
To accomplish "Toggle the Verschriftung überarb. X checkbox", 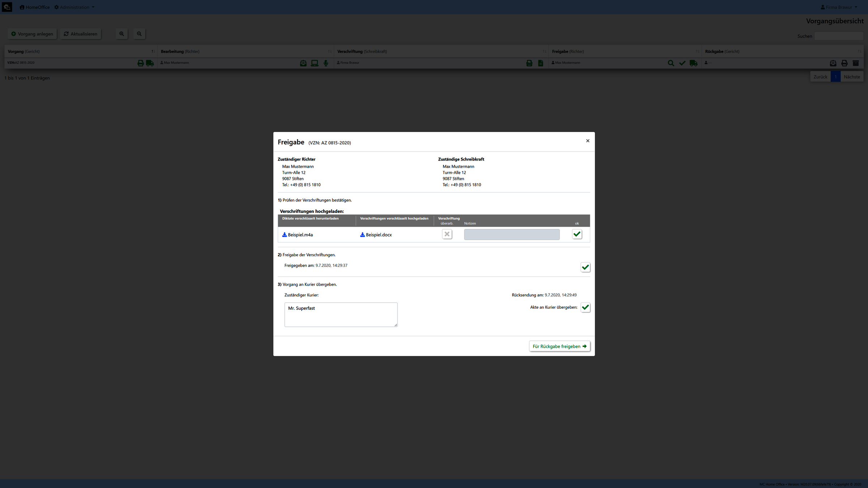I will click(x=447, y=234).
